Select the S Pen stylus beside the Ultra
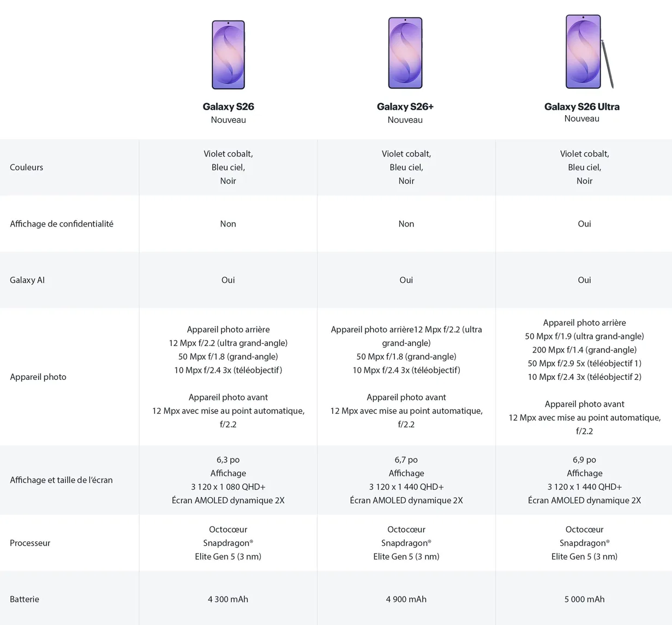This screenshot has width=672, height=625. click(x=608, y=64)
